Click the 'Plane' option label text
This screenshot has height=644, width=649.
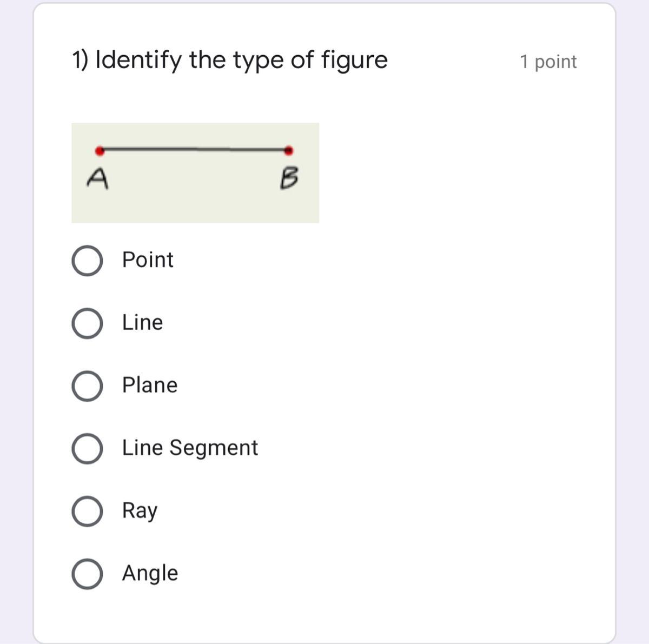tap(149, 386)
